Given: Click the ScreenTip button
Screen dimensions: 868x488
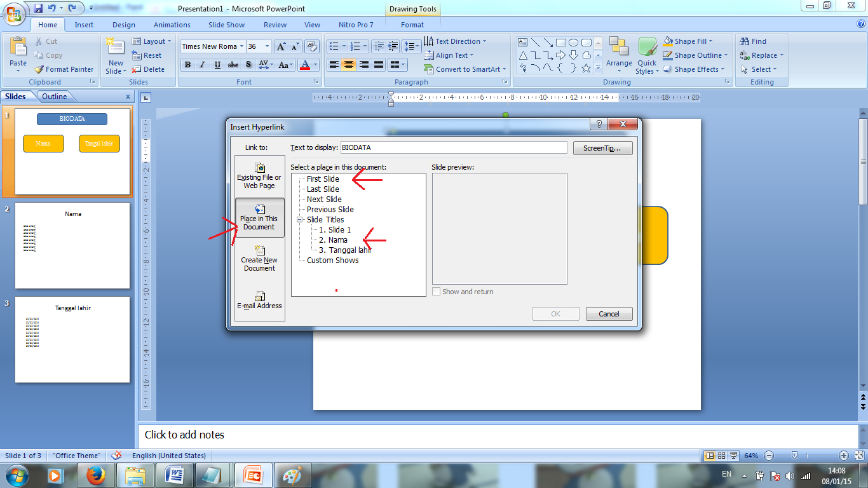Looking at the screenshot, I should click(x=602, y=147).
